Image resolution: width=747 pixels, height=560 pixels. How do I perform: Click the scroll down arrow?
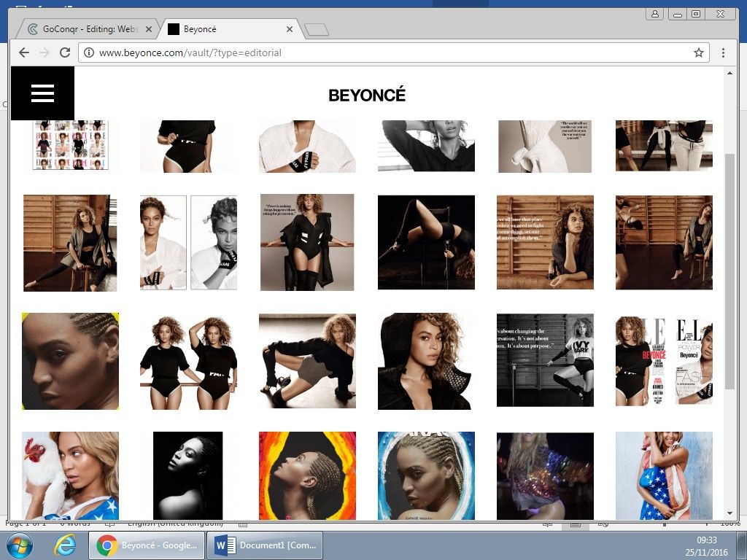tap(729, 513)
